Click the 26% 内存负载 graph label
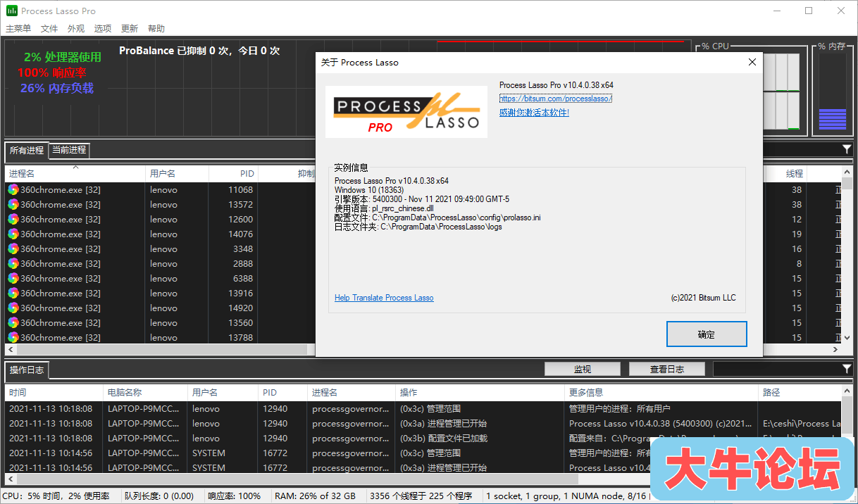 [x=57, y=88]
